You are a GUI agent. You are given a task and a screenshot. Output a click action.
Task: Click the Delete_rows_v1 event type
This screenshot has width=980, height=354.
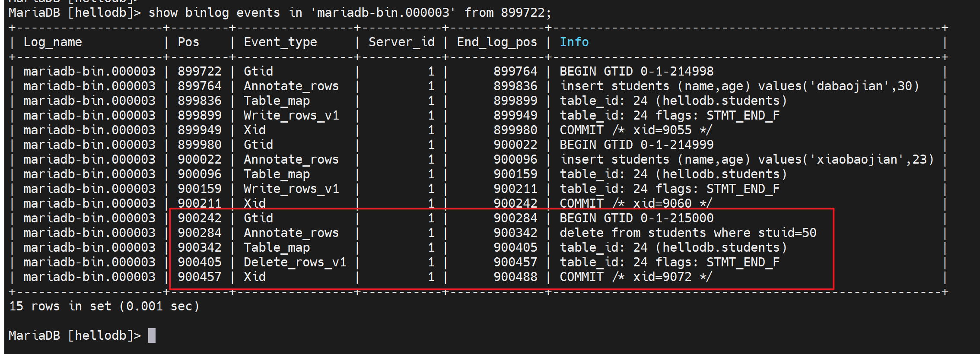tap(295, 262)
